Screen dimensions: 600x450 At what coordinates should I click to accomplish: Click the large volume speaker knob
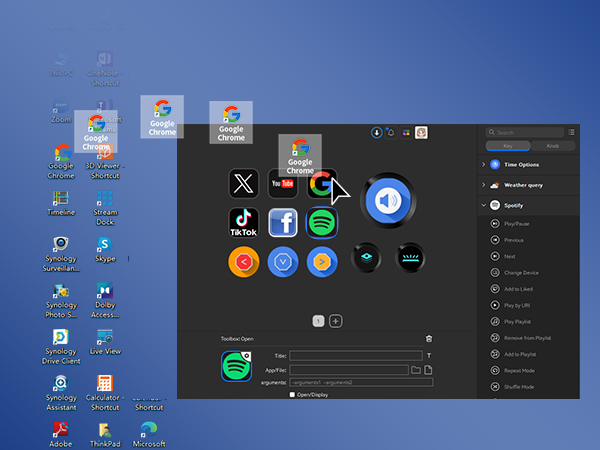tap(387, 201)
